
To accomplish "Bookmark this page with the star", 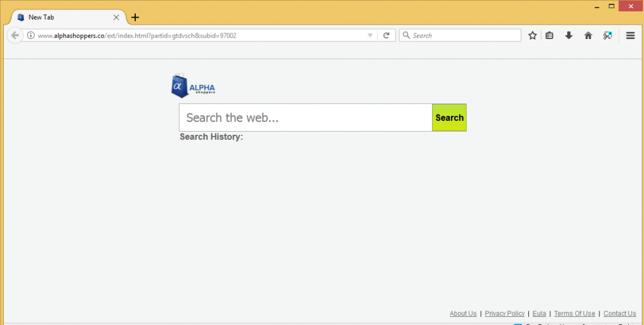I will pyautogui.click(x=533, y=35).
